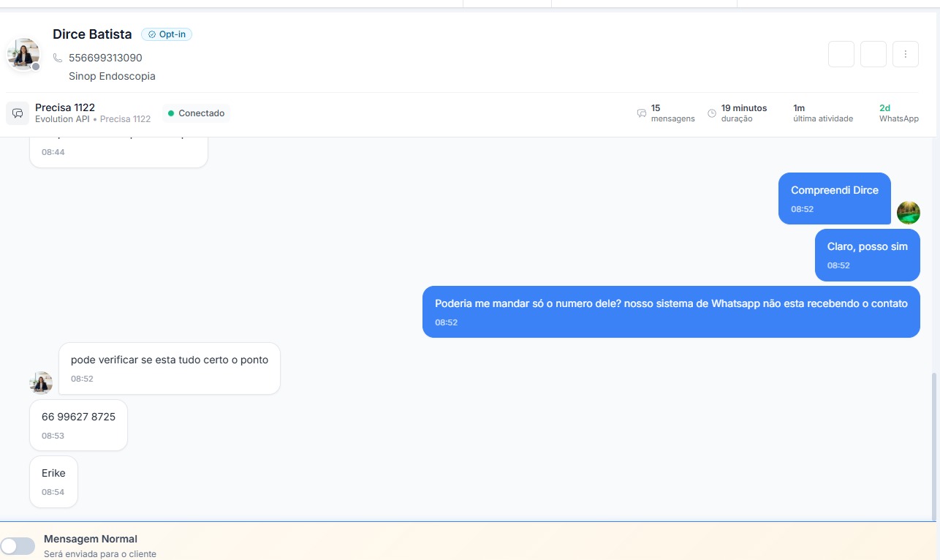Click the chat vertical scrollbar
The height and width of the screenshot is (560, 940).
pyautogui.click(x=936, y=439)
